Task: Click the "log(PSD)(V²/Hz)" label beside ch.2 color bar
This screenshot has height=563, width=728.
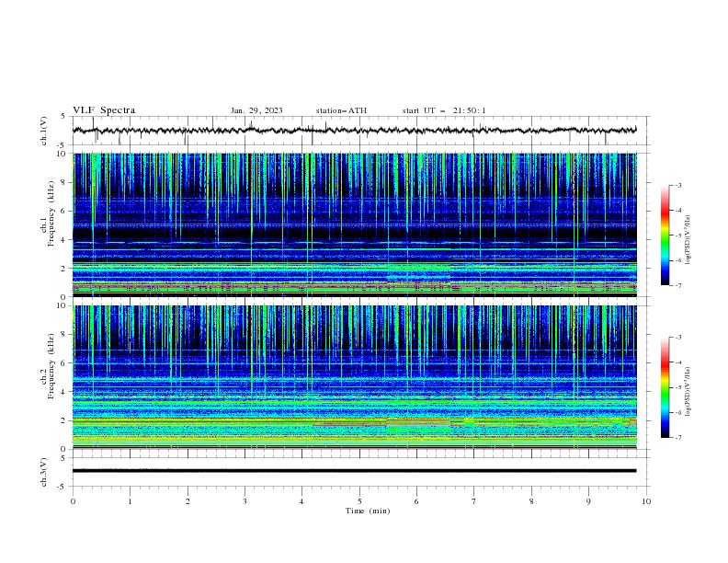Action: click(x=688, y=391)
